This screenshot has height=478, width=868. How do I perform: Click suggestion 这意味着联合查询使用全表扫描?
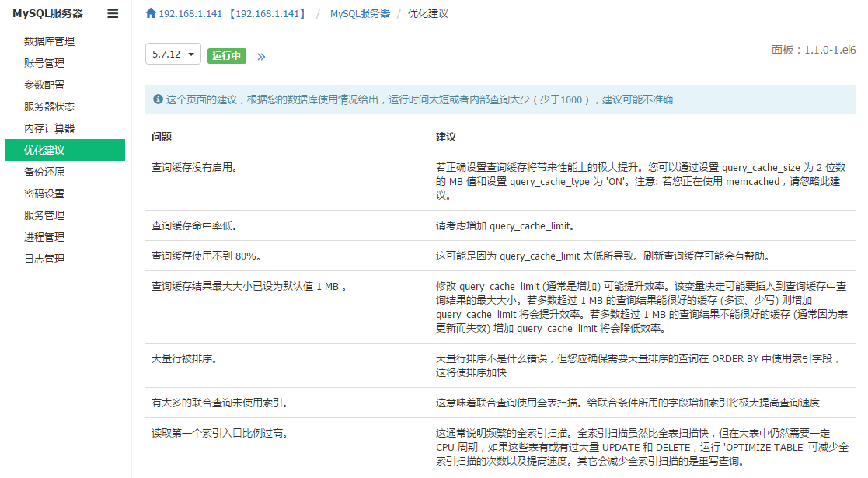(x=628, y=403)
